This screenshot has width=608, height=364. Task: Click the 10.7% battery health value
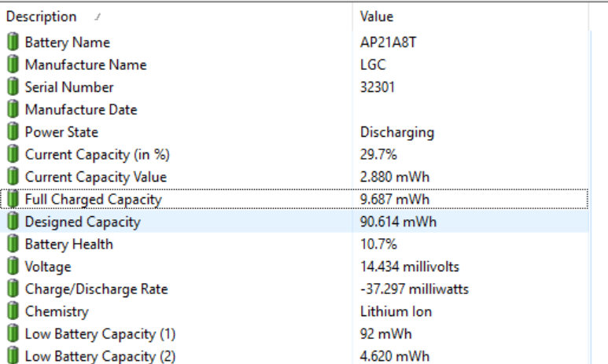tap(378, 245)
